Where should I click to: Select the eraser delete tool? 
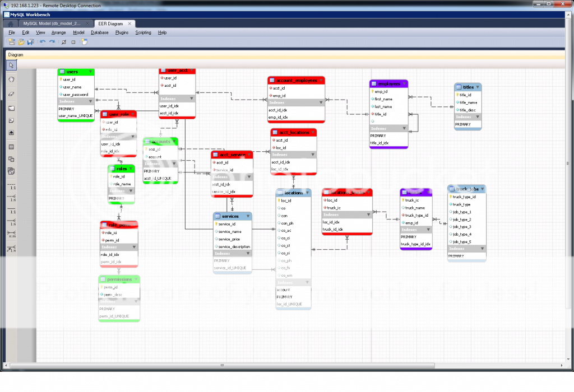click(x=11, y=93)
